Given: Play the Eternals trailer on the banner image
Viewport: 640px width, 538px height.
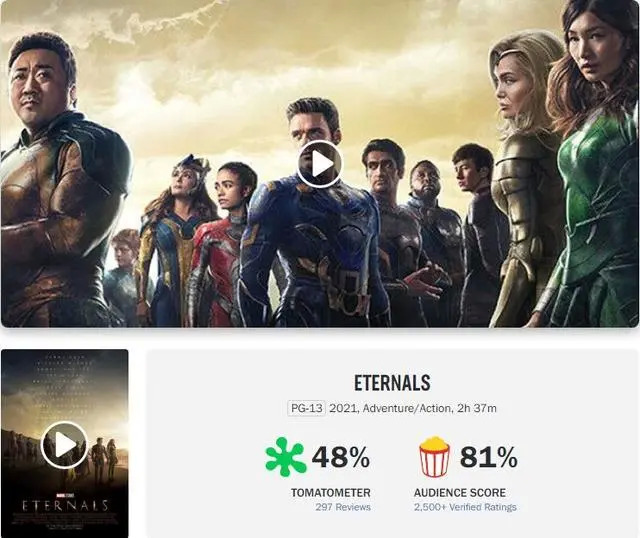Looking at the screenshot, I should [320, 164].
